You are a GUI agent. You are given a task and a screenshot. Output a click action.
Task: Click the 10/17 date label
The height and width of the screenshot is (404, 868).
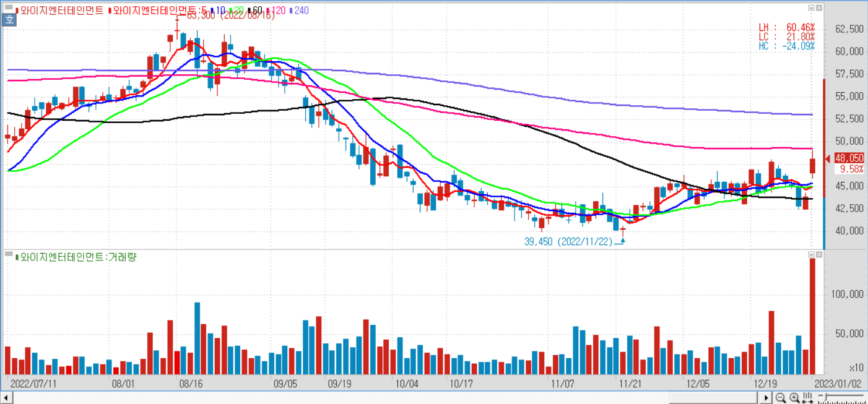461,384
